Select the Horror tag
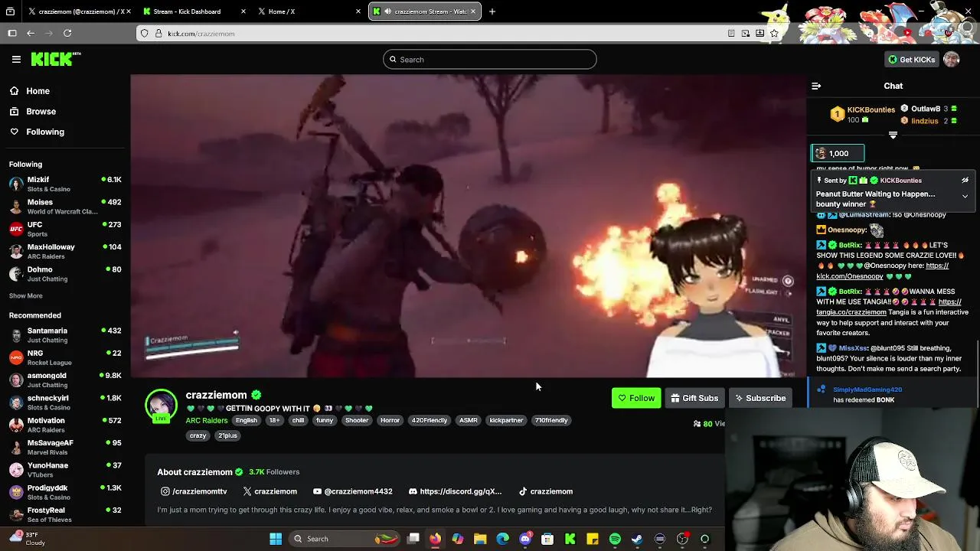The height and width of the screenshot is (551, 980). click(390, 420)
